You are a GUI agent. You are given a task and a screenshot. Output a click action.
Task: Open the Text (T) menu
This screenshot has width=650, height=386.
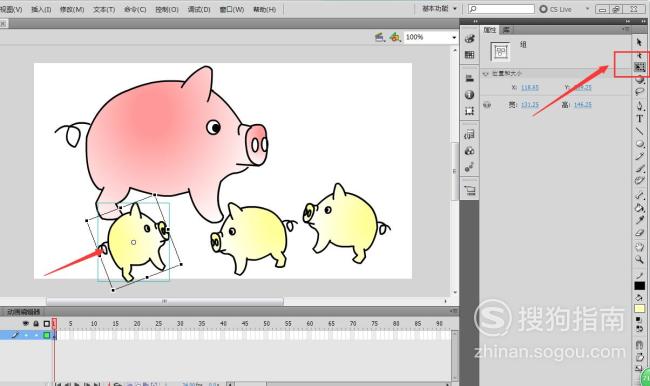[x=104, y=9]
